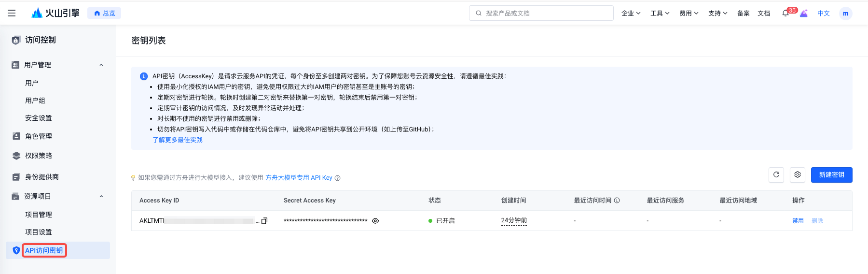
Task: Click the 最近访问服务 column header
Action: click(665, 201)
